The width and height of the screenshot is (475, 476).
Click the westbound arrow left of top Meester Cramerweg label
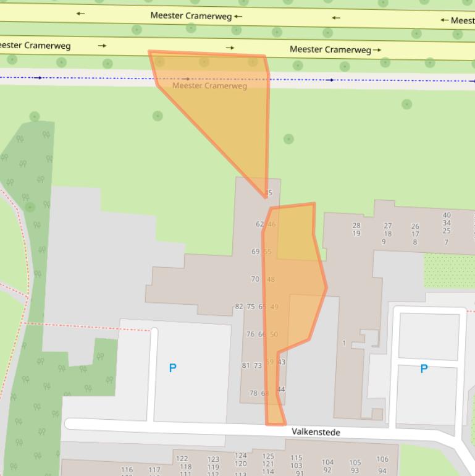click(80, 14)
